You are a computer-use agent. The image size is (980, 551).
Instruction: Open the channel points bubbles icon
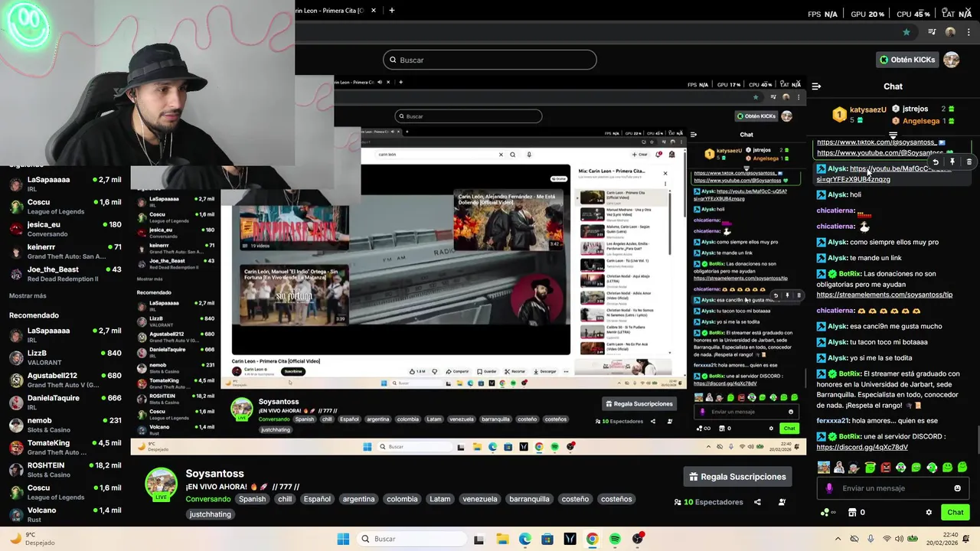[827, 513]
